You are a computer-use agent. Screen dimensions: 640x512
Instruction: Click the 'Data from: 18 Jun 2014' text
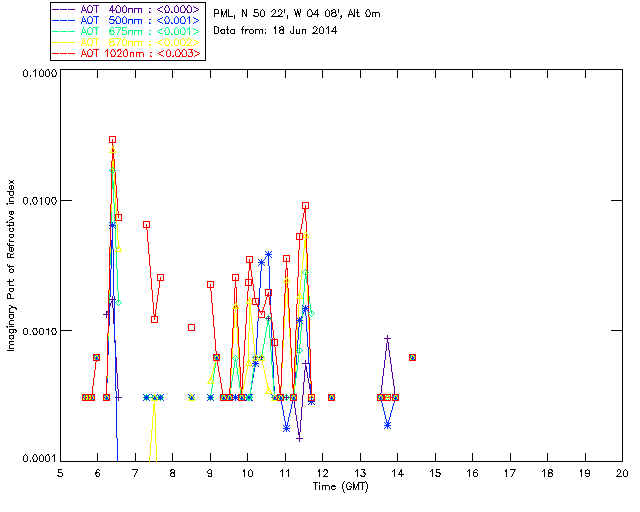[x=276, y=31]
